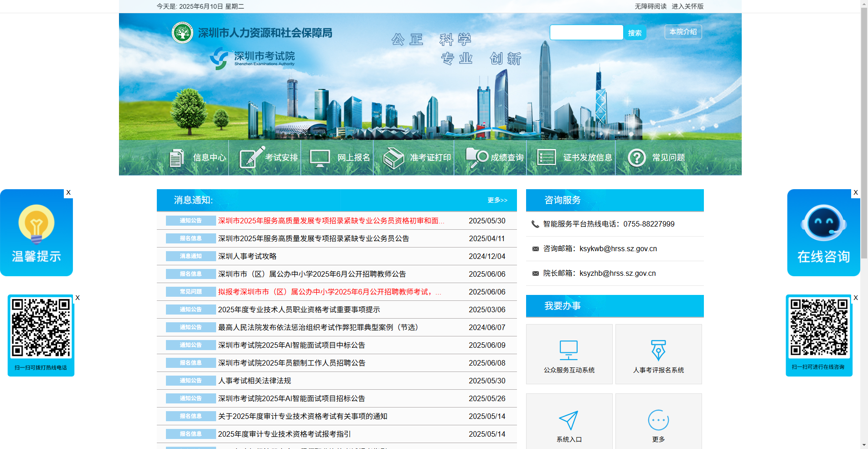Select the 信息中心 document icon
The width and height of the screenshot is (868, 449).
pos(176,157)
